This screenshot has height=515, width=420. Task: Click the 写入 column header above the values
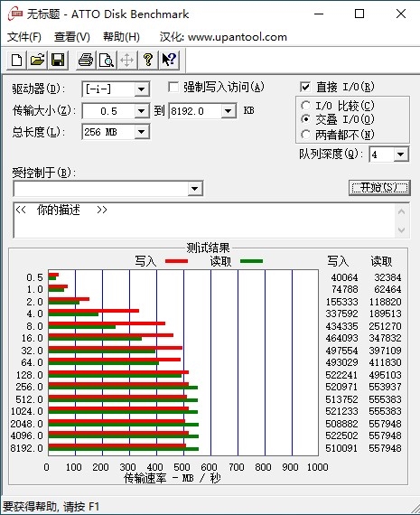[338, 261]
